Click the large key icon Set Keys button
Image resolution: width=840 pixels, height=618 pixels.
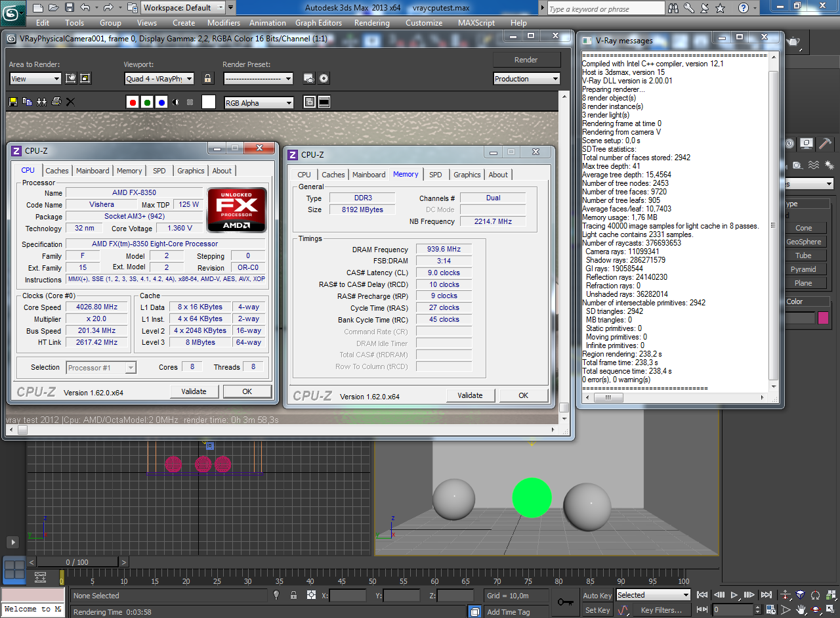coord(565,602)
